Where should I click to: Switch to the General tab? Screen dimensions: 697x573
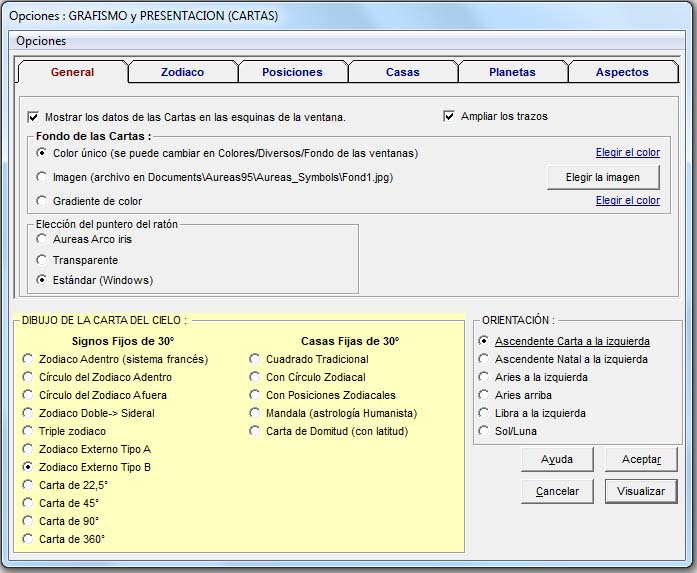coord(72,72)
